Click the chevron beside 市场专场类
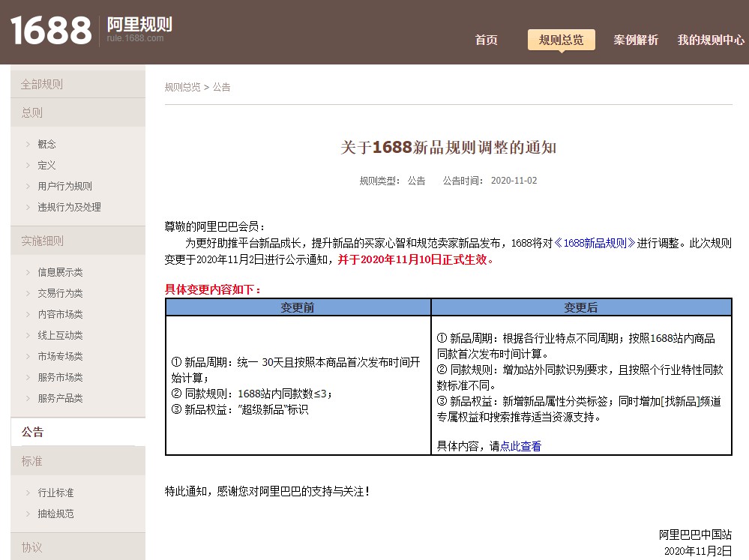 tap(28, 356)
